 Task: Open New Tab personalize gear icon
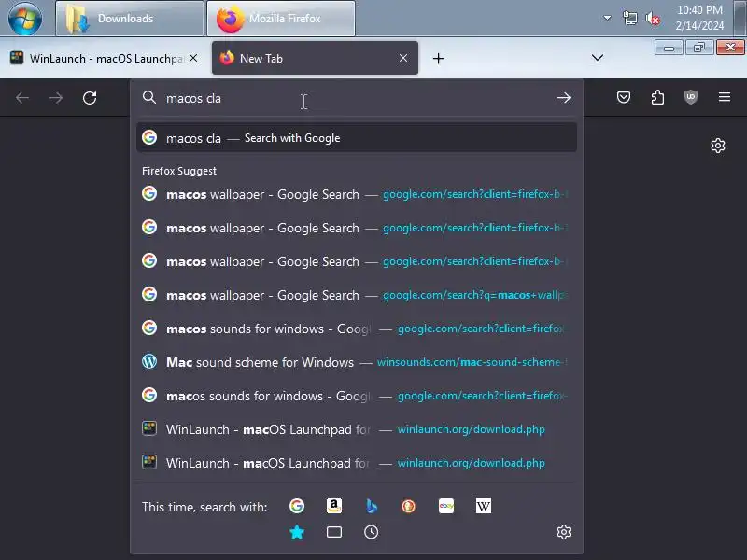point(718,146)
